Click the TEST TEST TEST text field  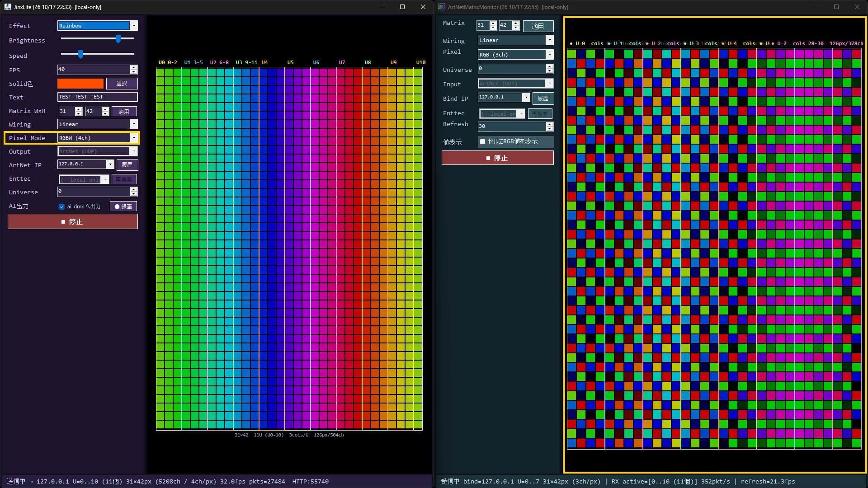tap(97, 97)
